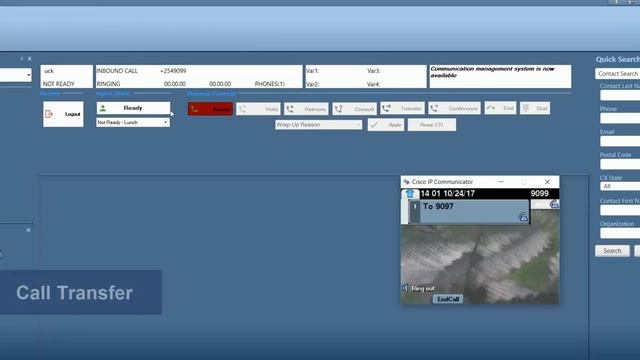The width and height of the screenshot is (640, 360).
Task: Click the Phone input field
Action: 620,118
